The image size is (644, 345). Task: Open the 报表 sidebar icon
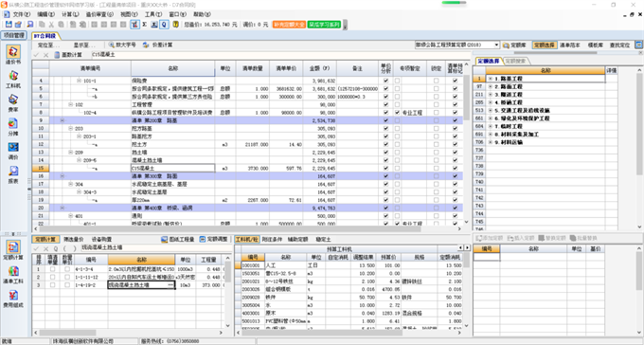[x=13, y=174]
